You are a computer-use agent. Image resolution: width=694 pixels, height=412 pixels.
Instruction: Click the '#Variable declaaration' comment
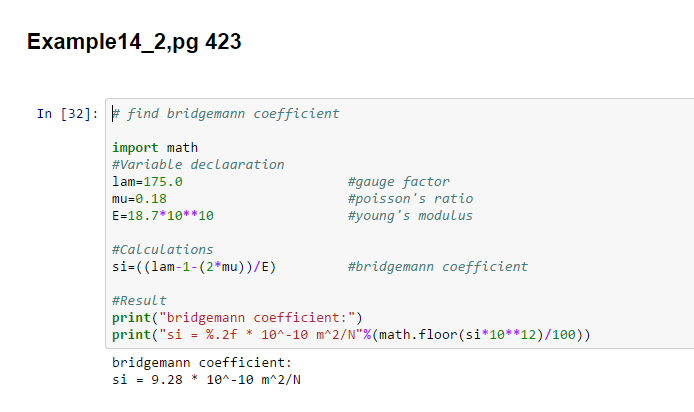[198, 165]
